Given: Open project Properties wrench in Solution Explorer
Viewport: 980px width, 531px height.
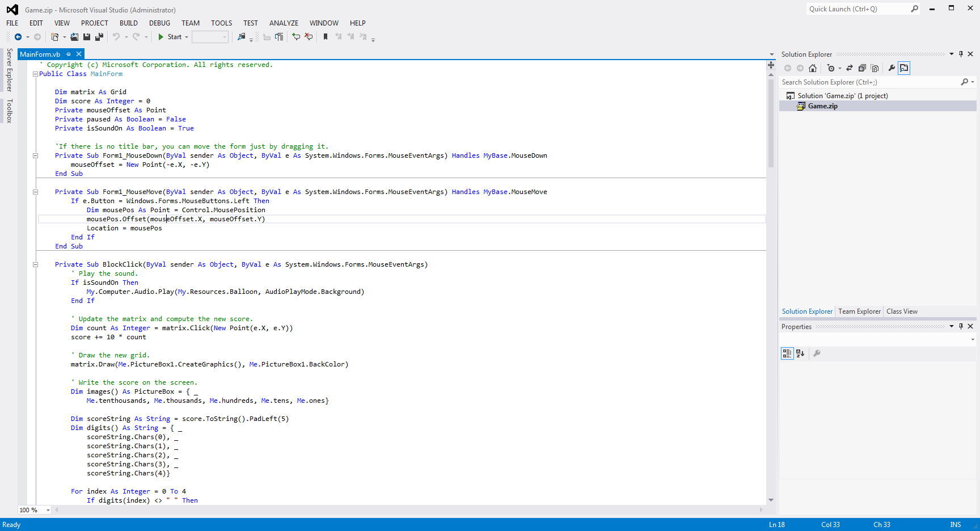Looking at the screenshot, I should (x=892, y=68).
